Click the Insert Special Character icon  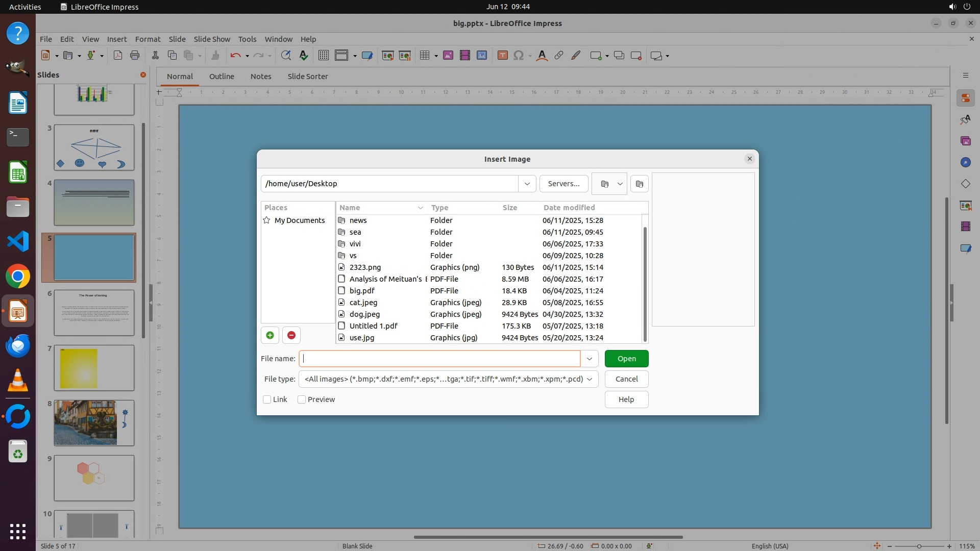point(519,56)
